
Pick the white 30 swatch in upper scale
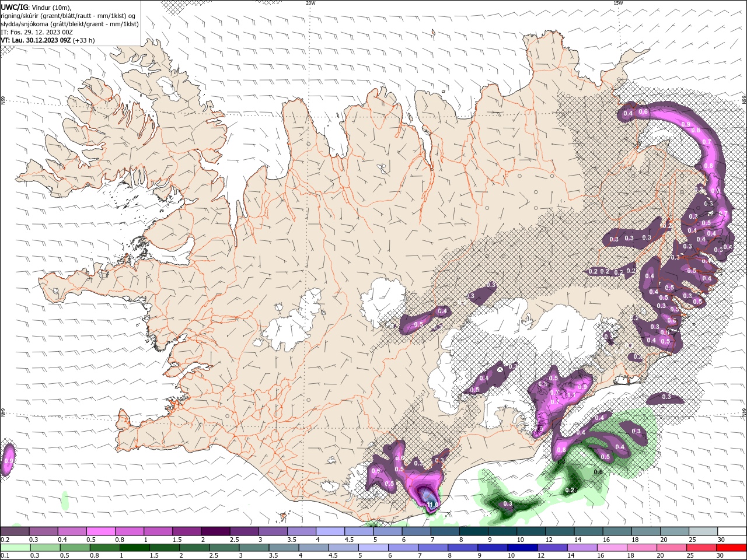click(x=732, y=531)
